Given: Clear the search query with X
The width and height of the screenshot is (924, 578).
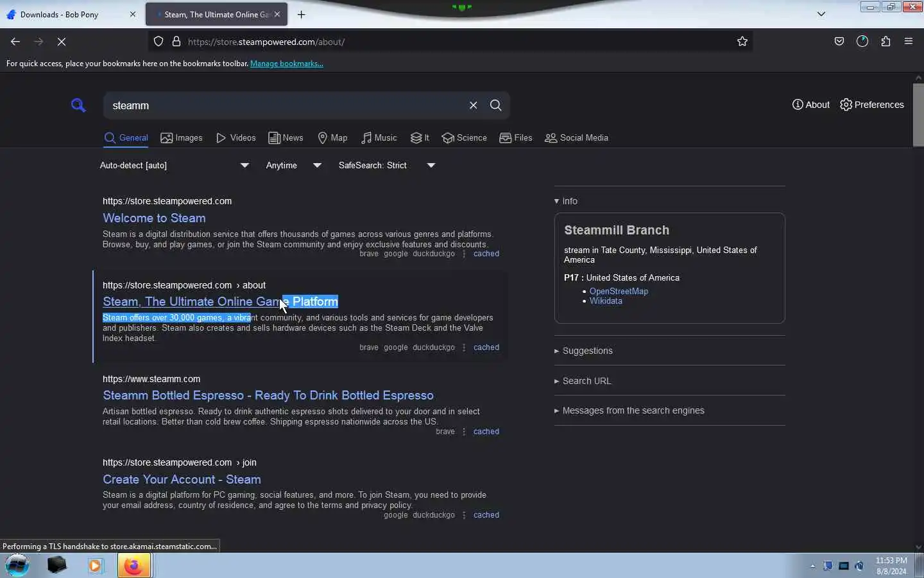Looking at the screenshot, I should click(x=474, y=105).
